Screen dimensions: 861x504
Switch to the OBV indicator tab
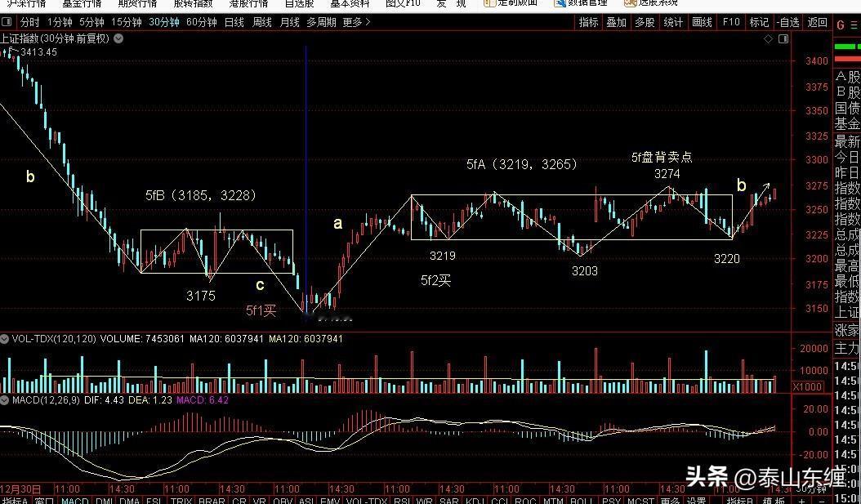(x=283, y=500)
